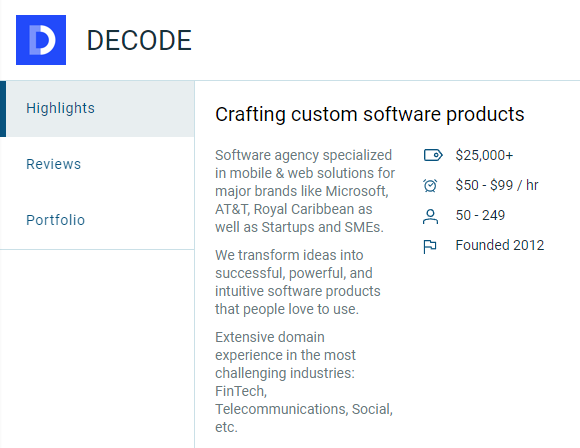The width and height of the screenshot is (580, 448).
Task: Click the We transform ideas paragraph
Action: tap(298, 282)
